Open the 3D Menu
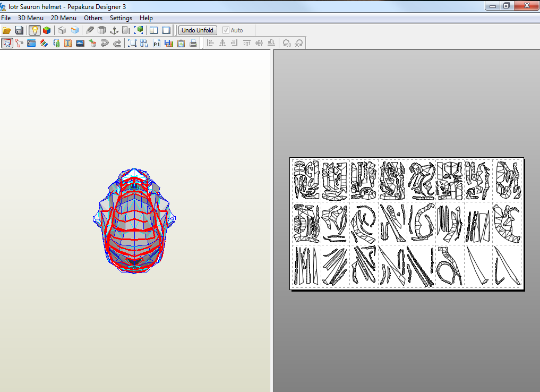540x392 pixels. point(31,18)
